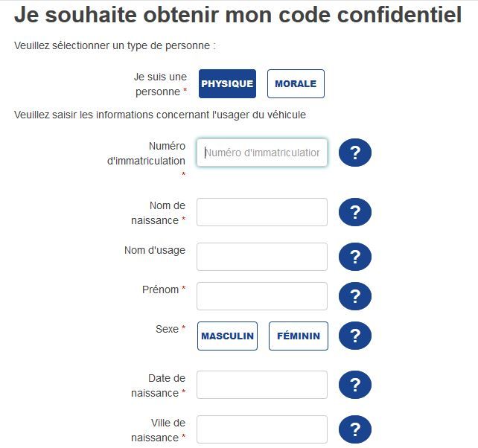
Task: Click the Prénom input field
Action: pyautogui.click(x=262, y=296)
